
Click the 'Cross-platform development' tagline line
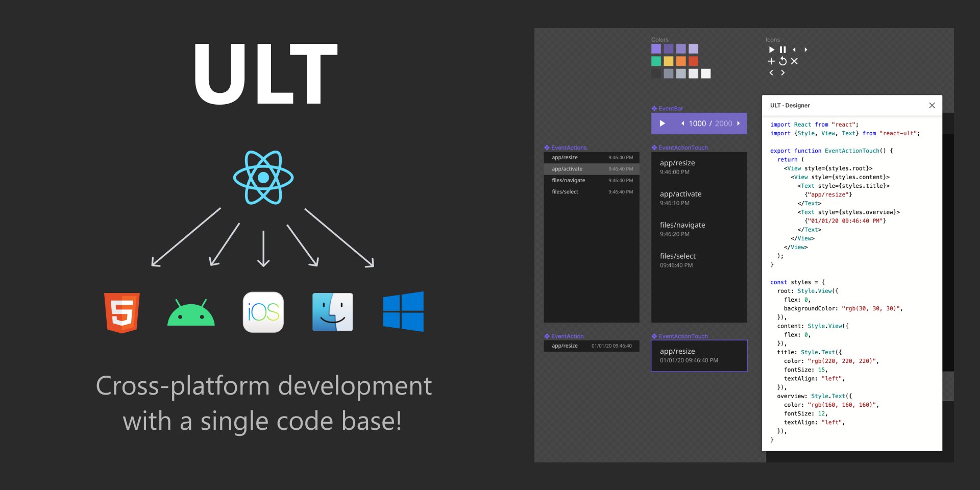point(264,386)
